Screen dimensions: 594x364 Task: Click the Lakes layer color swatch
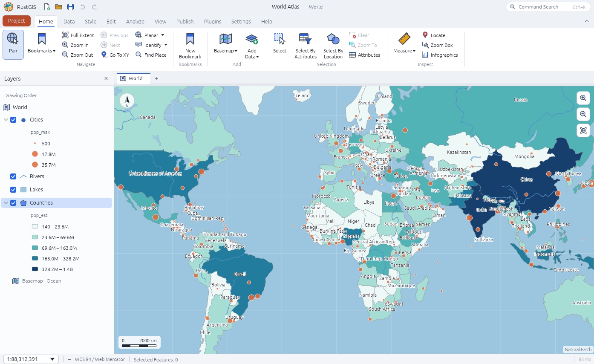pos(23,190)
